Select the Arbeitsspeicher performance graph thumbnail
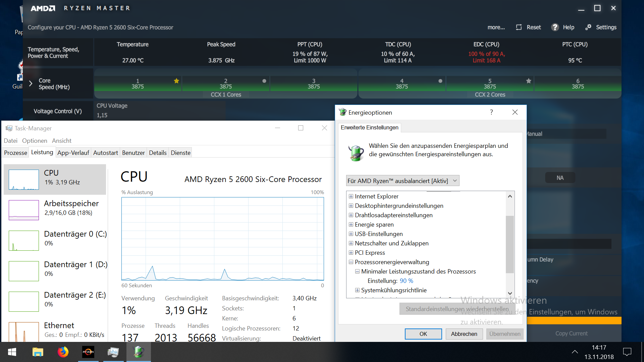The image size is (644, 362). pyautogui.click(x=24, y=210)
